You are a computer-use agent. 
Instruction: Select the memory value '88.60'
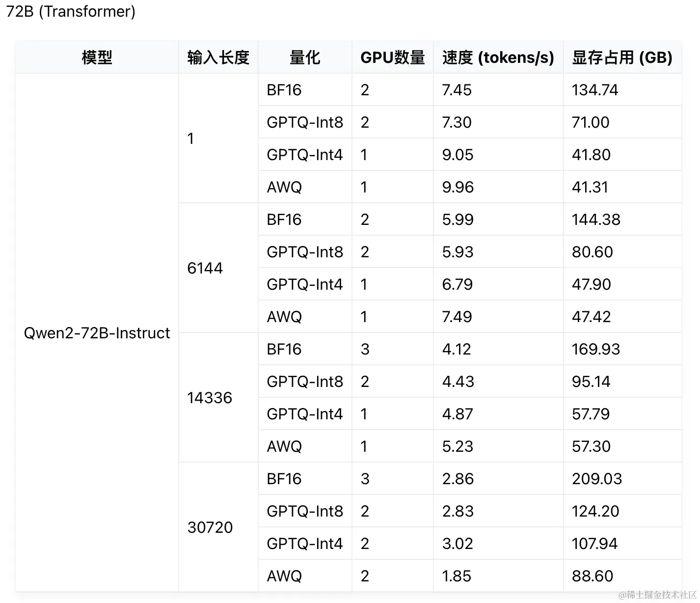[x=592, y=576]
